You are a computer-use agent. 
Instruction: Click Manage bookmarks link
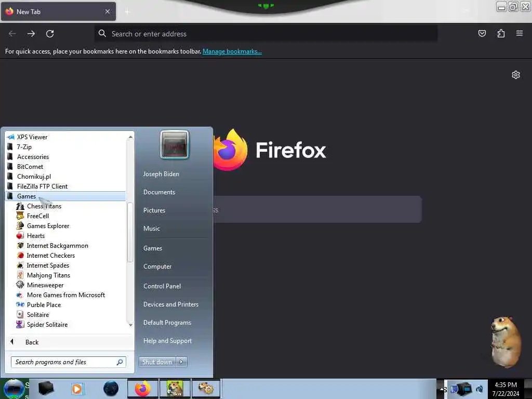[232, 51]
